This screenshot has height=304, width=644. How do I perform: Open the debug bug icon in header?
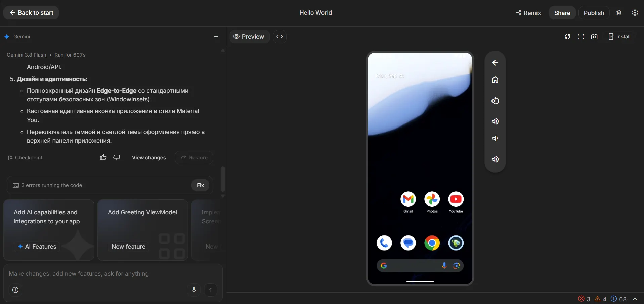tap(619, 13)
